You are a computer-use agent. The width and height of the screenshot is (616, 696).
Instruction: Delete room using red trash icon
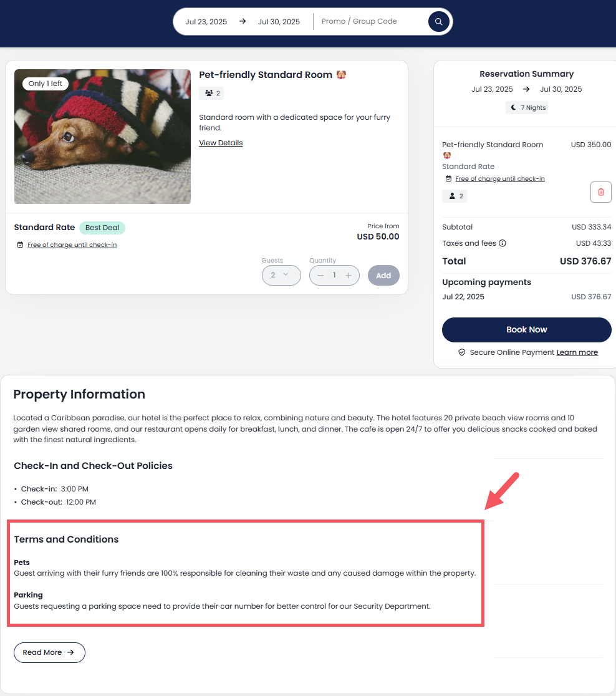click(x=601, y=192)
